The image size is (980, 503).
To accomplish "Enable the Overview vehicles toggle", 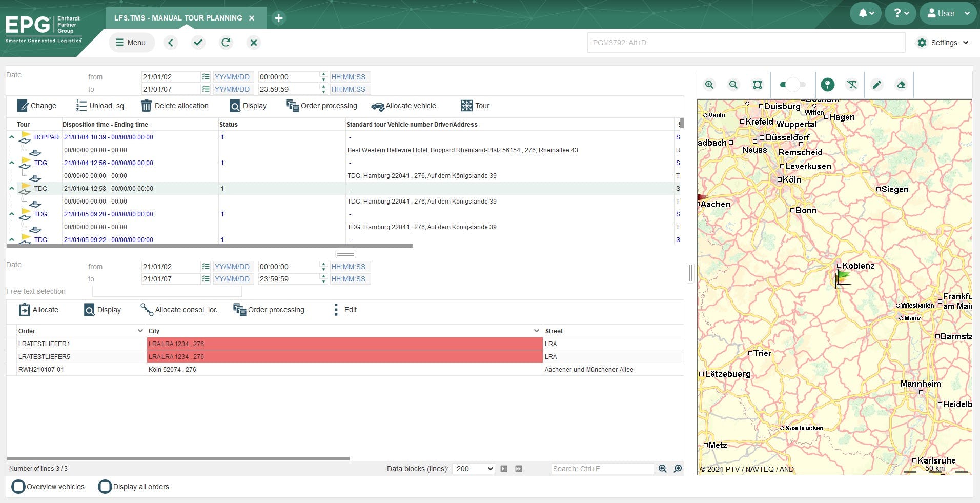I will [x=18, y=486].
